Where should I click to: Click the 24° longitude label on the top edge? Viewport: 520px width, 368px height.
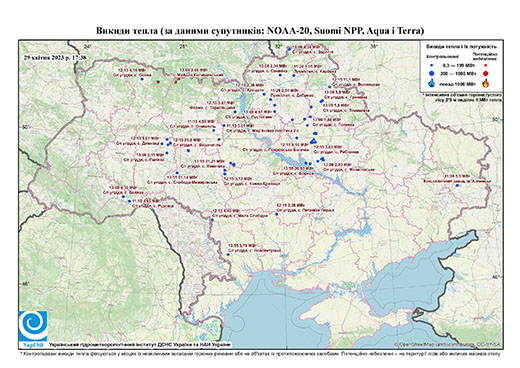87,46
